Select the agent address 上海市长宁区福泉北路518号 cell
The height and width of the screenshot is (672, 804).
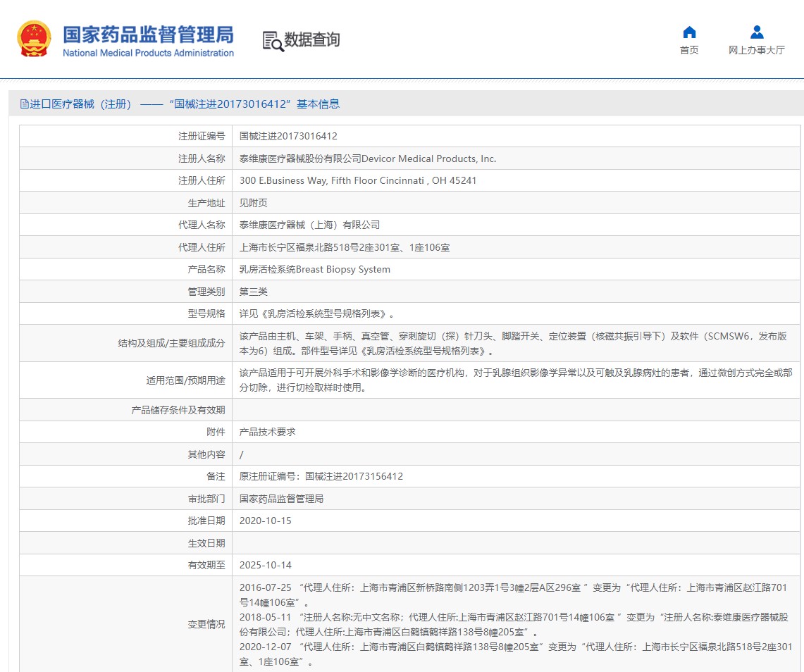coord(516,247)
